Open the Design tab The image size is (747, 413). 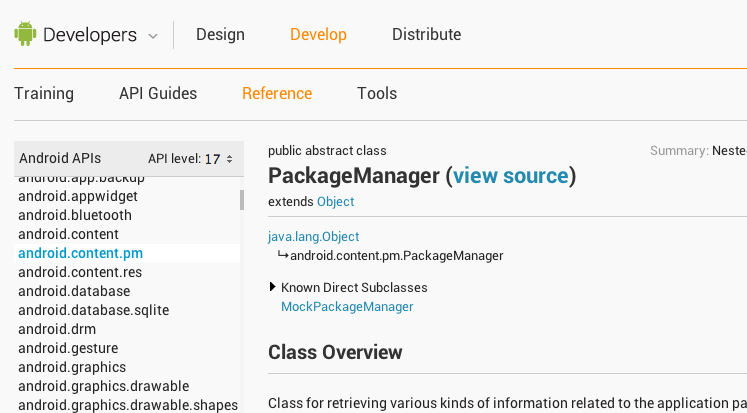[220, 34]
